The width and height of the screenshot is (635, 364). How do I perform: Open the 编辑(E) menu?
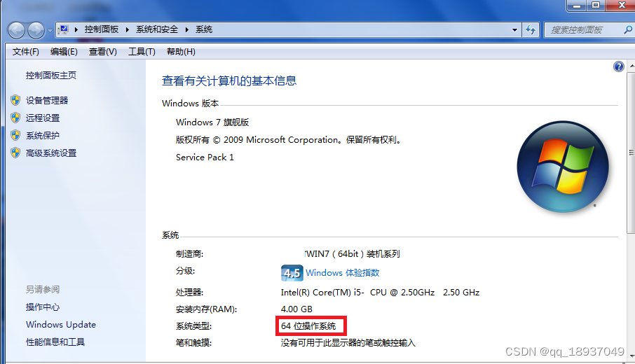pos(64,52)
